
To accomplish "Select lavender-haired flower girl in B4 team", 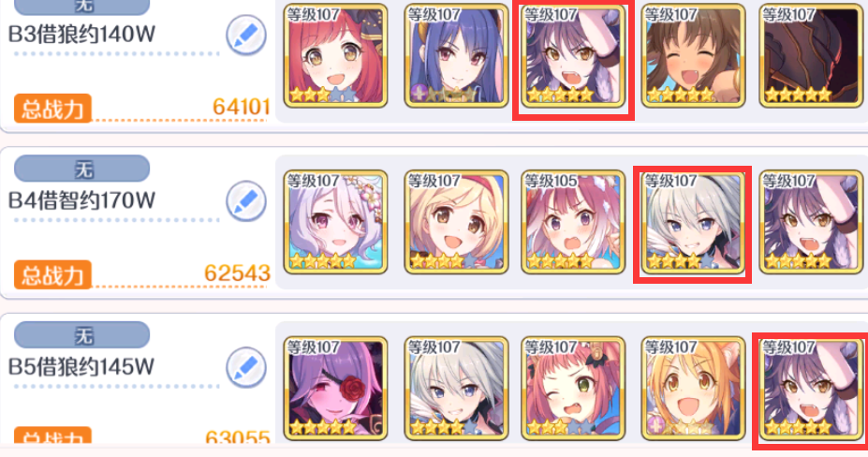I will coord(335,222).
